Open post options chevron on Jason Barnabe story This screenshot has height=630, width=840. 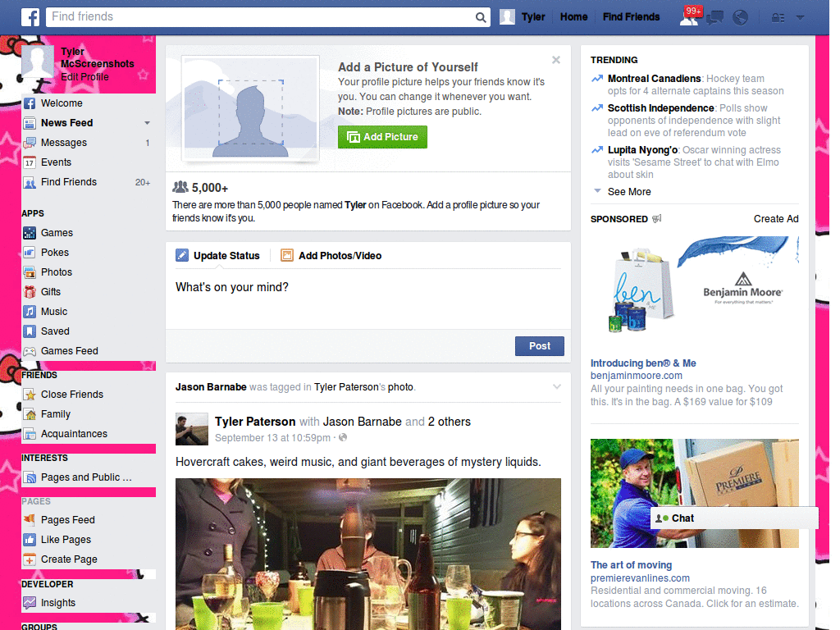coord(557,387)
